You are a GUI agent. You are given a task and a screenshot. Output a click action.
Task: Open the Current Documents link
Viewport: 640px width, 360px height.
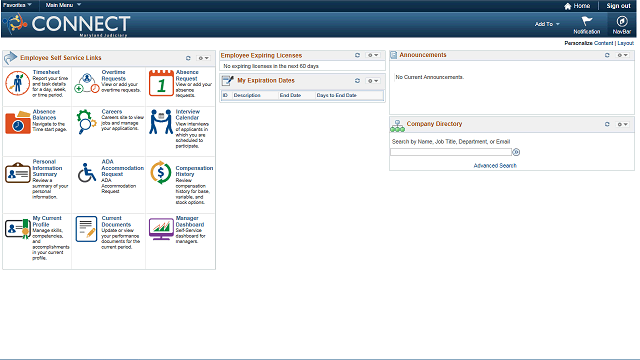point(116,221)
